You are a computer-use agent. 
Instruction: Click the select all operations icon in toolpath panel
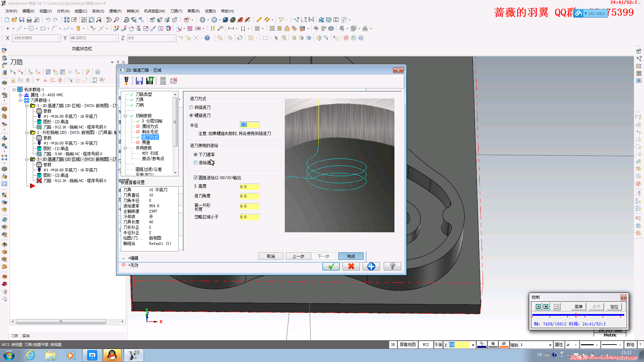(13, 72)
